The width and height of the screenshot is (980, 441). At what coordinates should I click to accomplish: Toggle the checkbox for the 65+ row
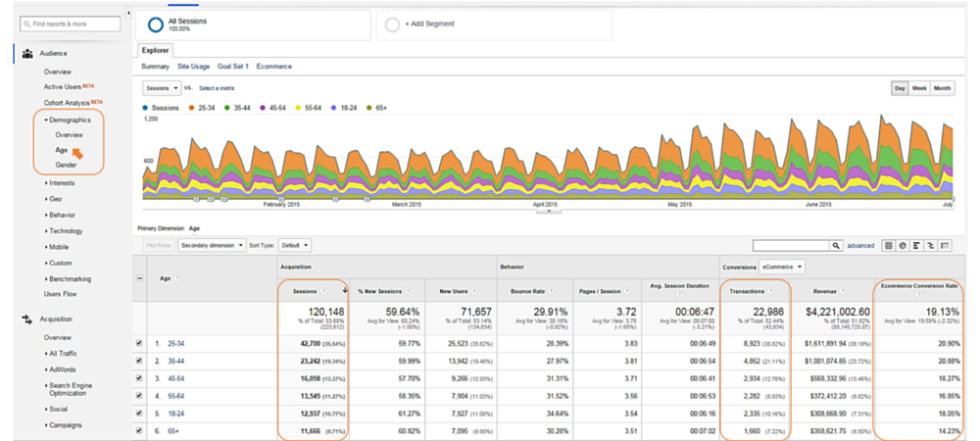point(139,430)
